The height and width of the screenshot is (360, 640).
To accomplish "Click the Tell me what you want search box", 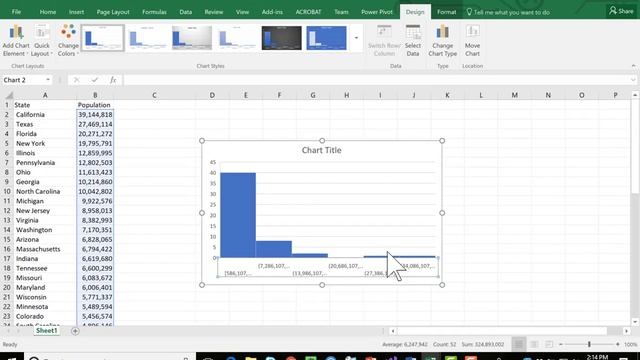I will click(508, 12).
